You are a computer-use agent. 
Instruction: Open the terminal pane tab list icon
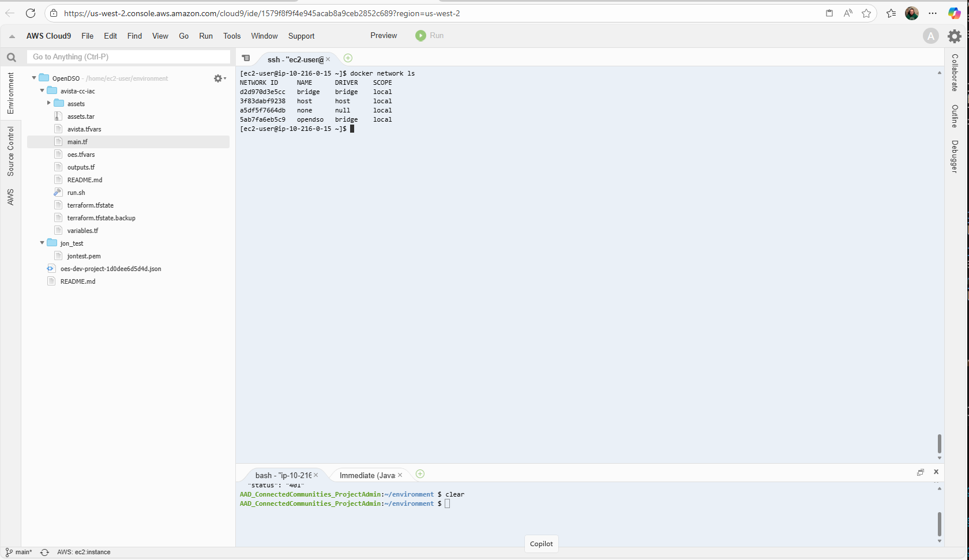(x=246, y=58)
